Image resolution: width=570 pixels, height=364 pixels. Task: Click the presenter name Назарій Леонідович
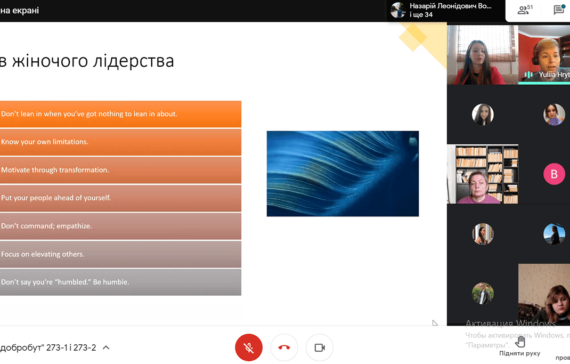pyautogui.click(x=450, y=6)
